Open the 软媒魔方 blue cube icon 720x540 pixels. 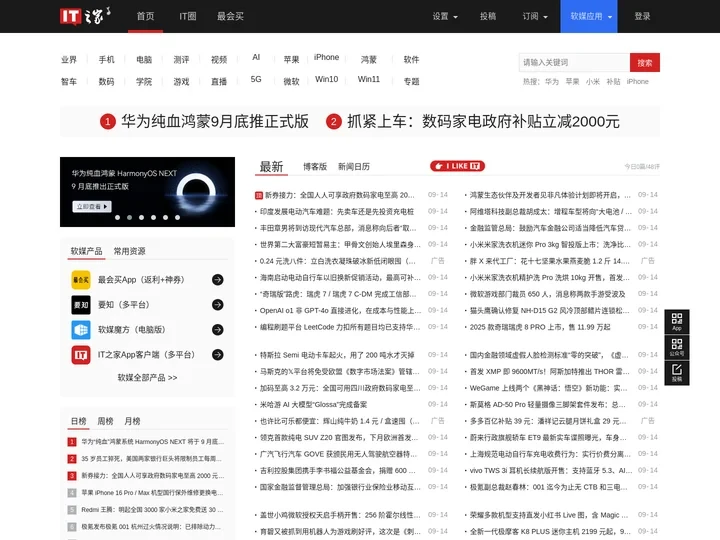click(81, 330)
